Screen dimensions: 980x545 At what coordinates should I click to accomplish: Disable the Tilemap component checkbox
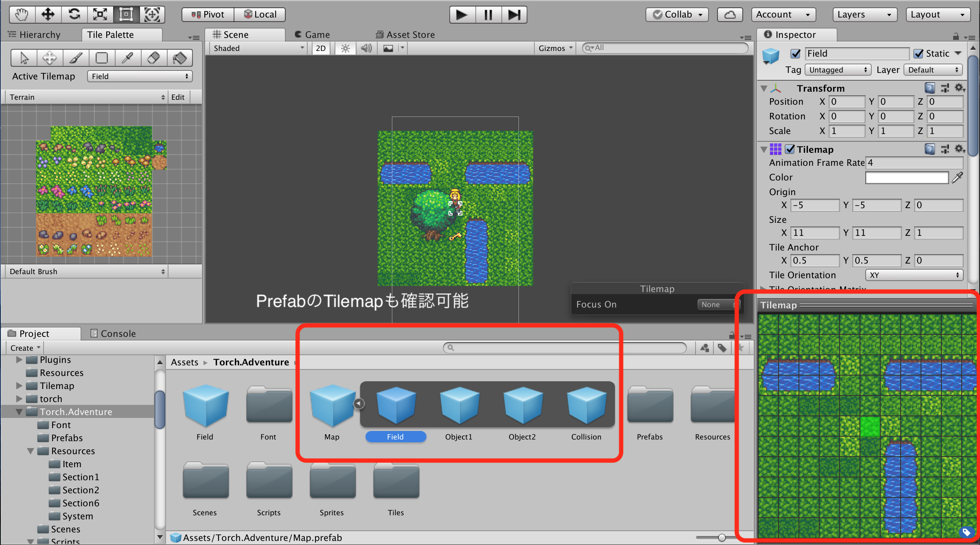click(790, 149)
